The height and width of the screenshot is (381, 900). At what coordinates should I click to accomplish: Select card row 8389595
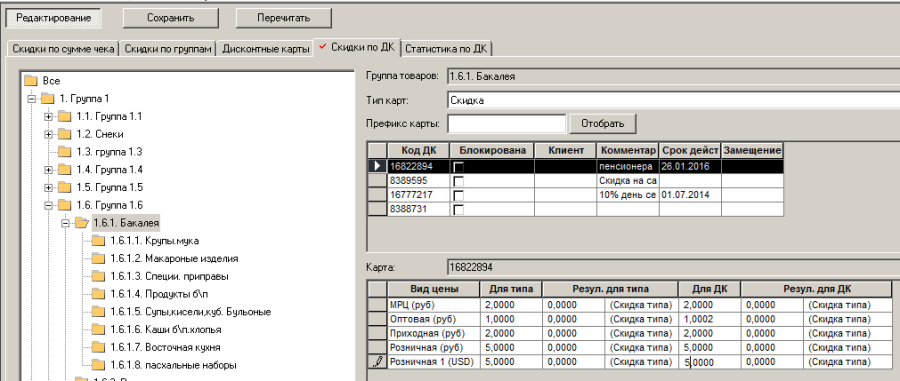[x=576, y=180]
